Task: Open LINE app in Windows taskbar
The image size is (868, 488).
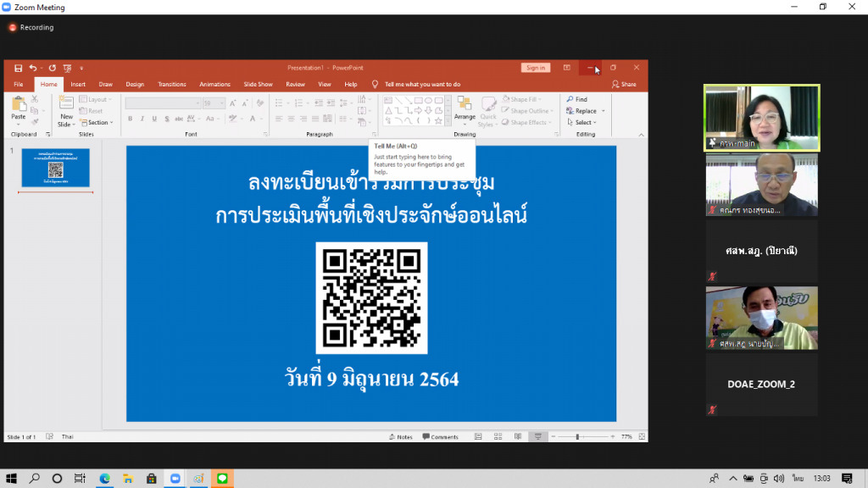Action: click(x=223, y=479)
